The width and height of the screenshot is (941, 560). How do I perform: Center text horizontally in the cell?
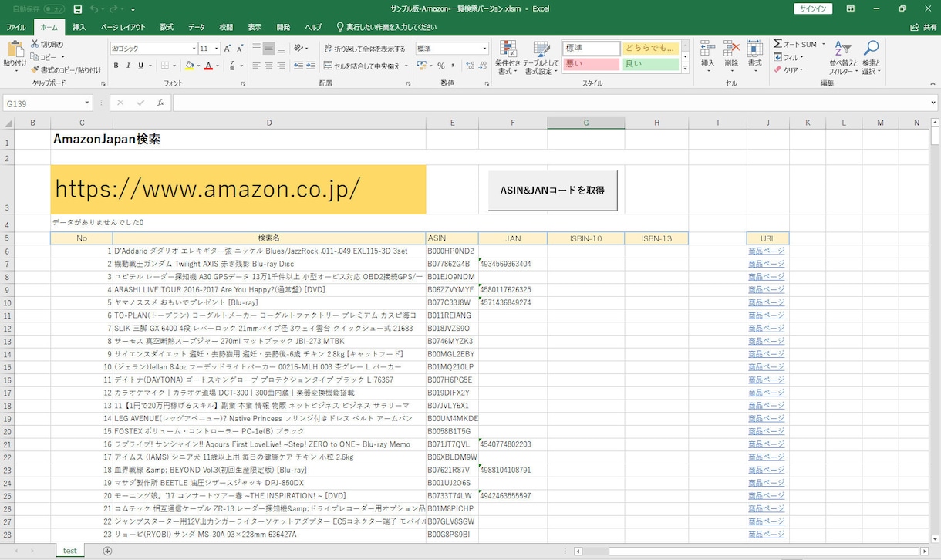268,66
